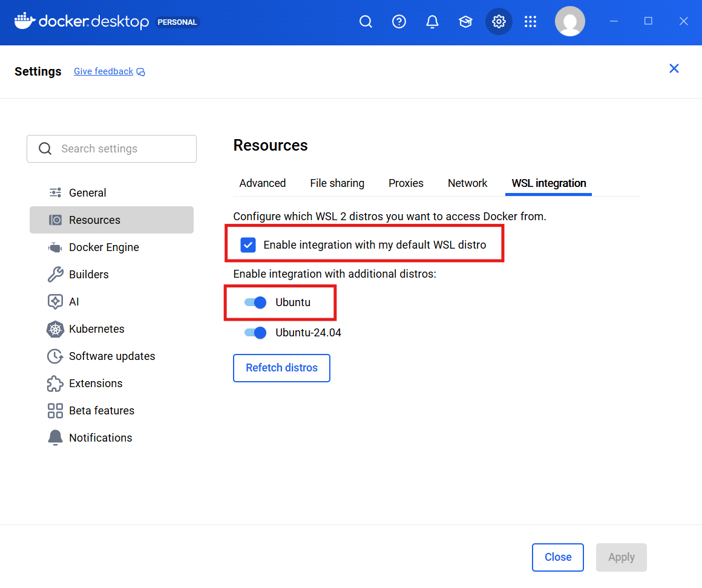Maximize the Docker Desktop window

[x=648, y=21]
